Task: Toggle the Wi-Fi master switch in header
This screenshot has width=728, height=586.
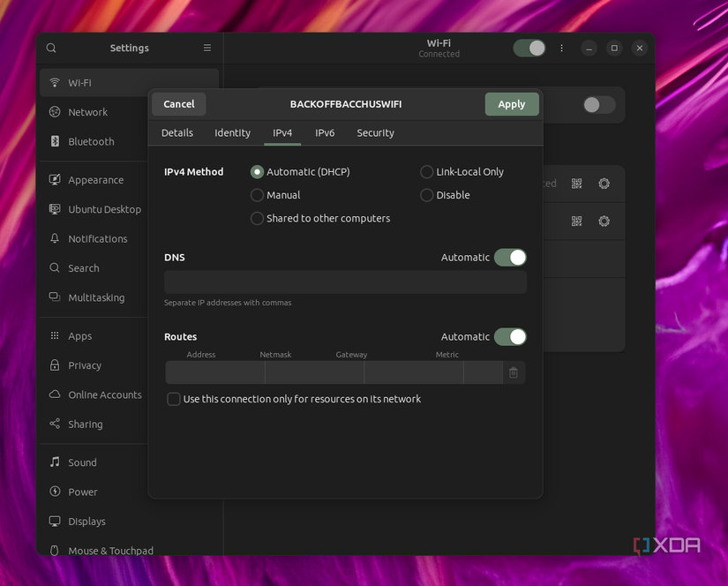Action: pyautogui.click(x=529, y=48)
